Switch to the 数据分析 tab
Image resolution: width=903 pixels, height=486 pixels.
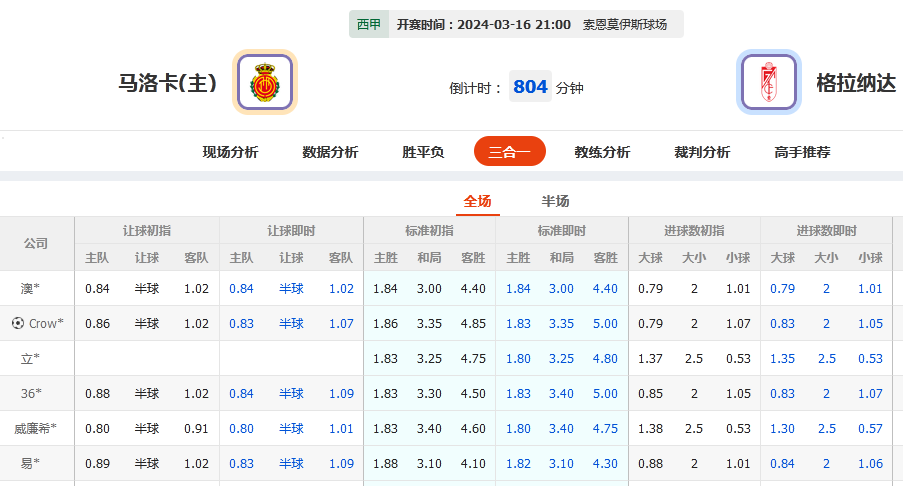(330, 152)
